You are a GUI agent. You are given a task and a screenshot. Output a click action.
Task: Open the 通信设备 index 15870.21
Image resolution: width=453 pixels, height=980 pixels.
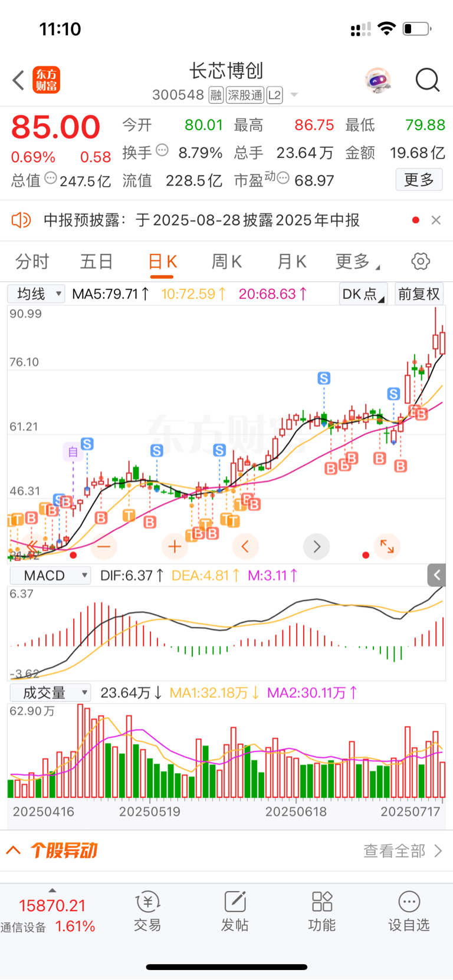[48, 916]
